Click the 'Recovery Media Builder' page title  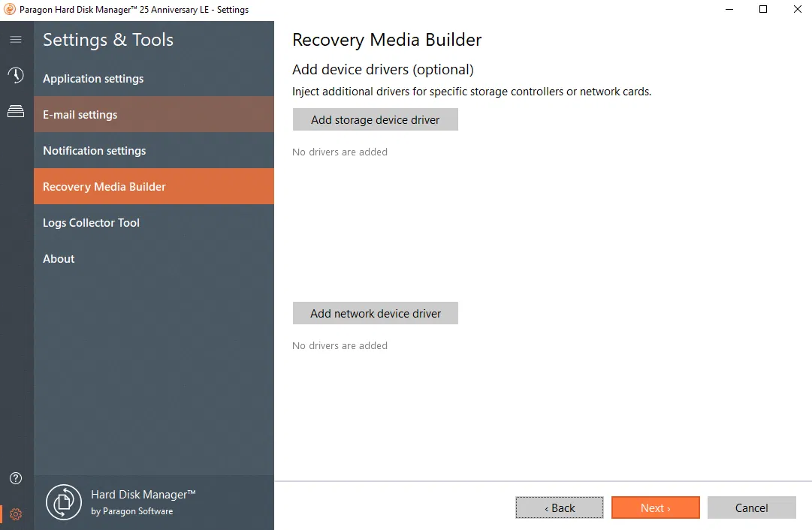(x=387, y=40)
